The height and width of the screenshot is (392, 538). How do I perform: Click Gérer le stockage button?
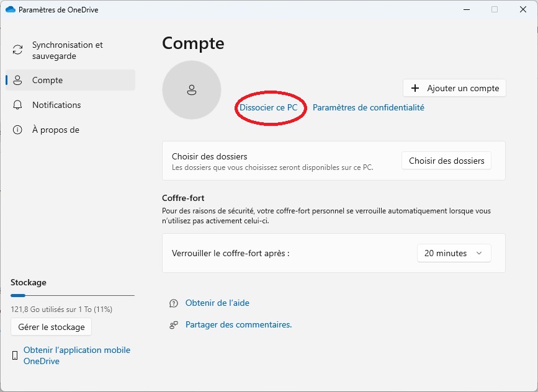(51, 327)
